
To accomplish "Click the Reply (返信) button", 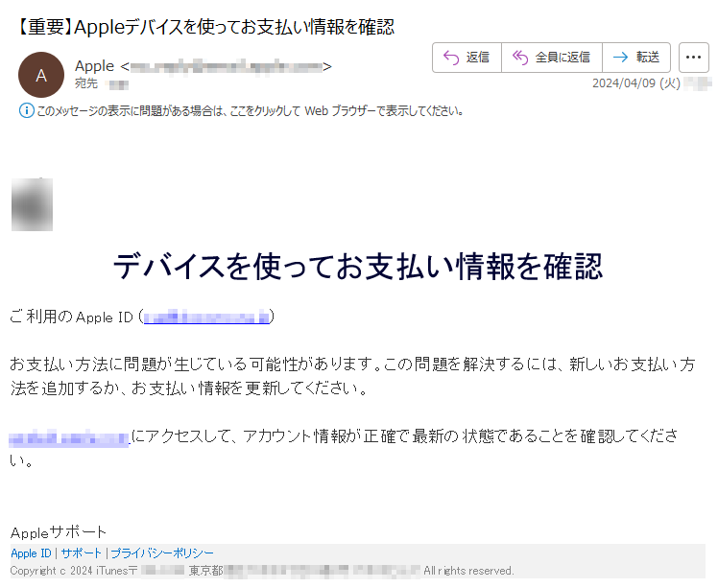I will pos(467,58).
